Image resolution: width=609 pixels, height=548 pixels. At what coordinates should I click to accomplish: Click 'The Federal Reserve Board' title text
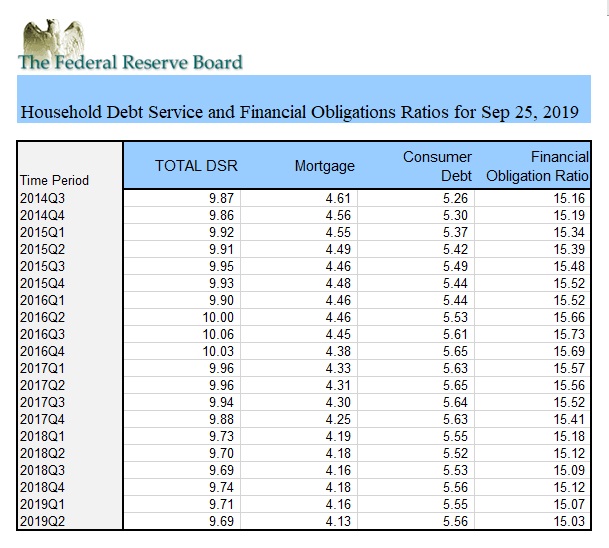pos(130,62)
